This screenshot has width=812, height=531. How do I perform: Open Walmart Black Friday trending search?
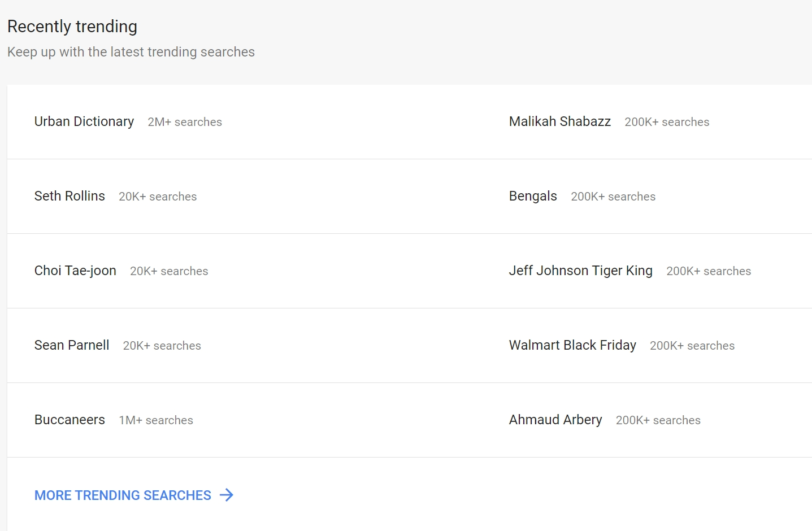pyautogui.click(x=572, y=345)
